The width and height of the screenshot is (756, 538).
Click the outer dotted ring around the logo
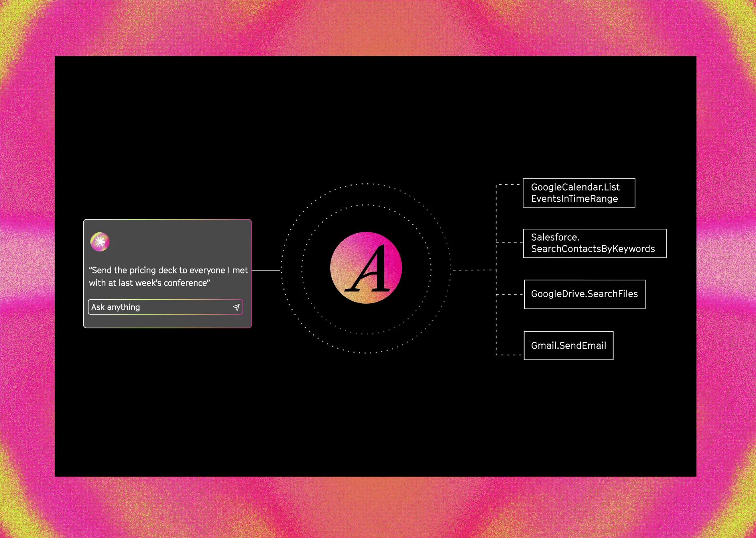coord(366,184)
